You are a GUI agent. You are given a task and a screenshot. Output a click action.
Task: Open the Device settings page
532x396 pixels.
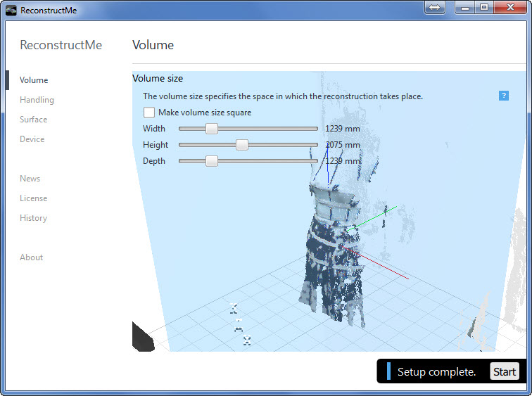(32, 139)
